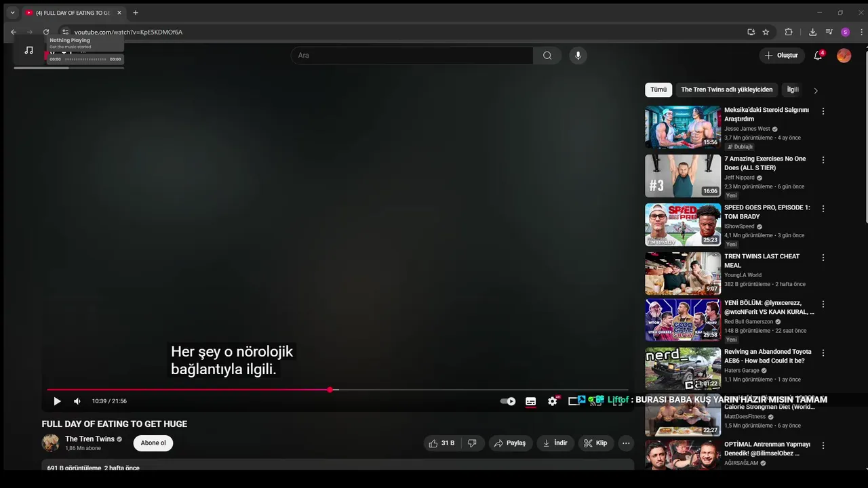Share the video via Paylaş button
This screenshot has width=868, height=488.
pos(510,443)
